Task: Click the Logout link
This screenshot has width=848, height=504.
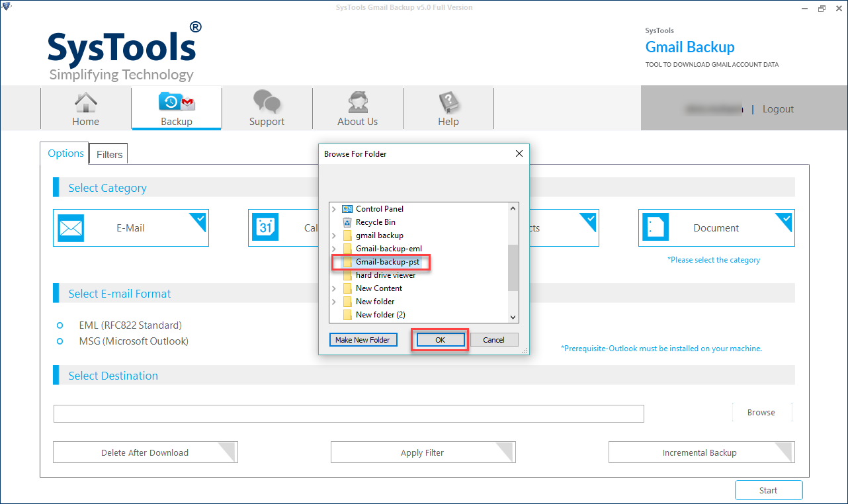Action: (778, 109)
